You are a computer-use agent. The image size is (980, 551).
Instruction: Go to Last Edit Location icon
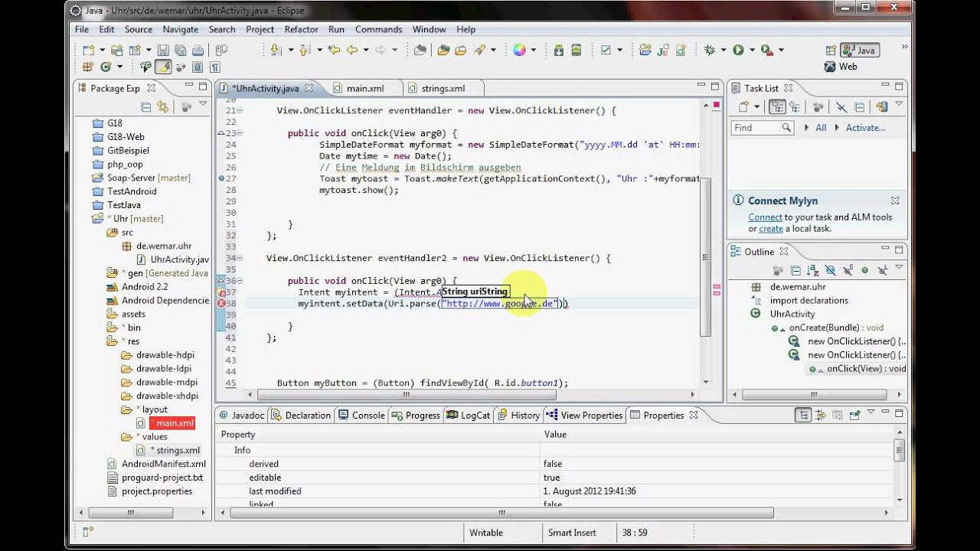tap(334, 50)
